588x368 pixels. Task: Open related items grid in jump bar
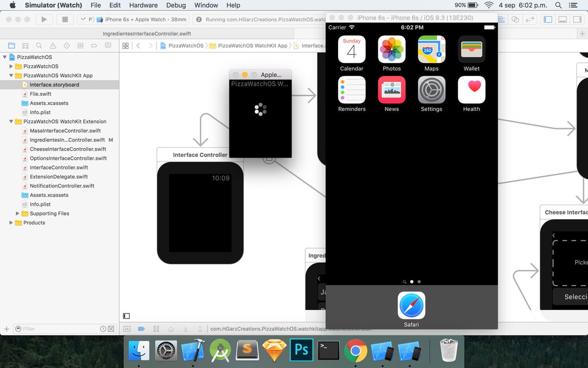click(x=125, y=46)
